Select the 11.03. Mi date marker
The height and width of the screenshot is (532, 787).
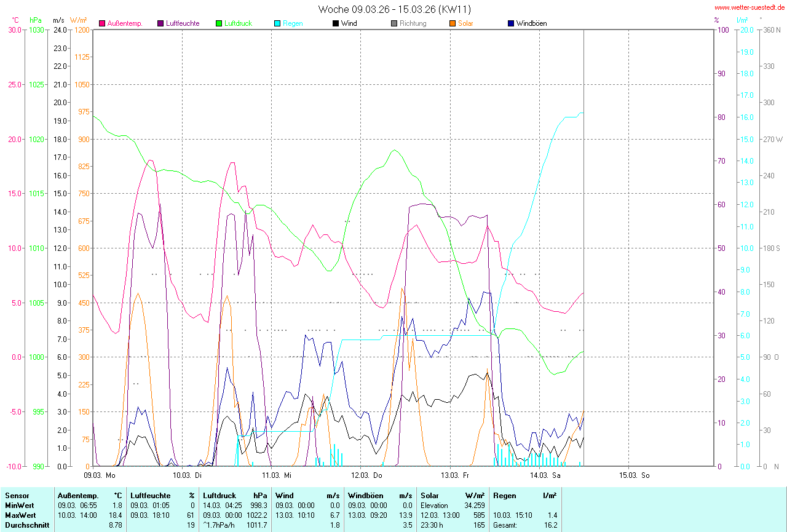coord(276,475)
